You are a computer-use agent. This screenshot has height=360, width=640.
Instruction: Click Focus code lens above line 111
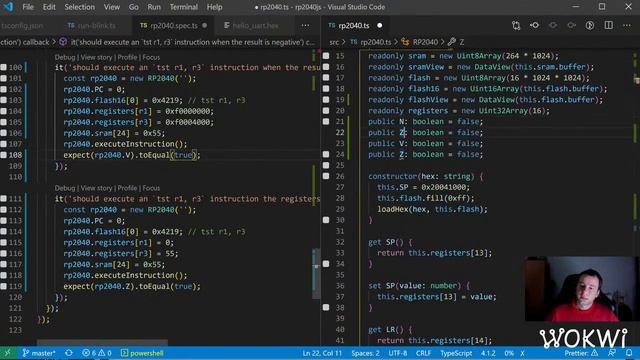pos(151,188)
